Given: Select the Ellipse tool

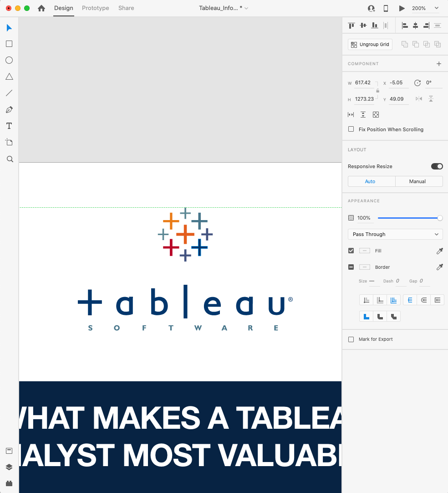Looking at the screenshot, I should tap(9, 60).
